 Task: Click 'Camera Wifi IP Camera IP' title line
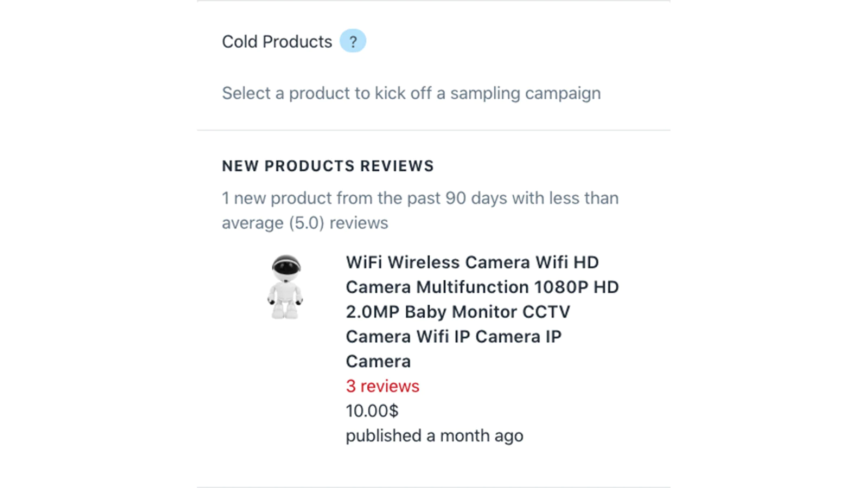[454, 337]
